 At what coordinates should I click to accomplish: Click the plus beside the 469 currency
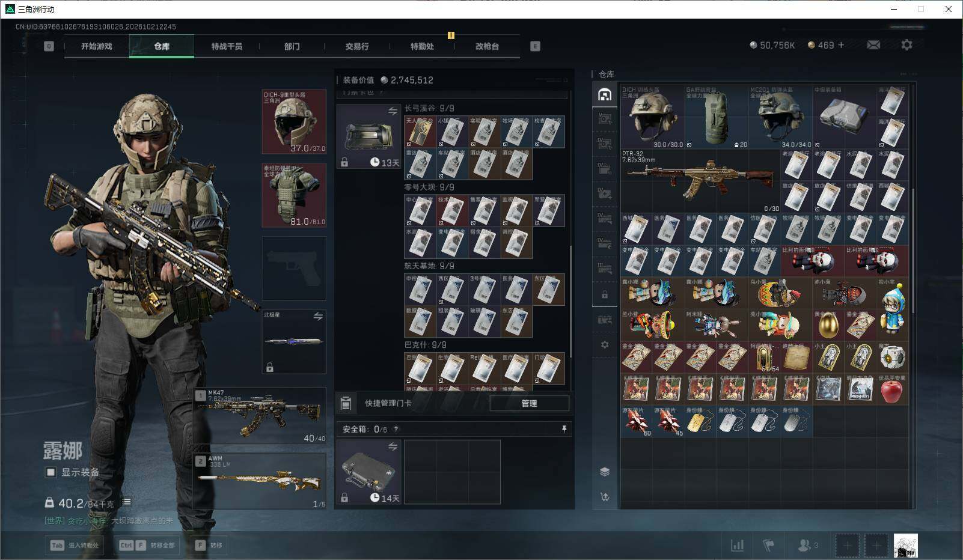(841, 45)
